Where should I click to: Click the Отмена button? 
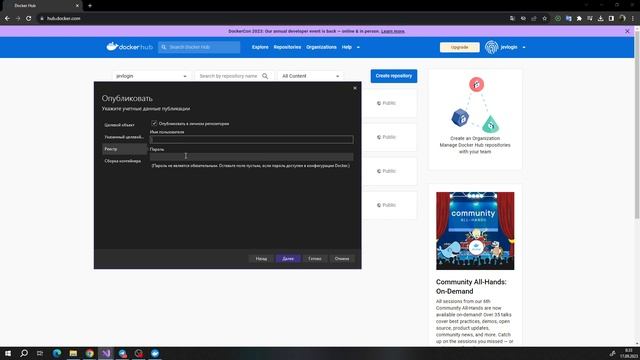[x=342, y=258]
